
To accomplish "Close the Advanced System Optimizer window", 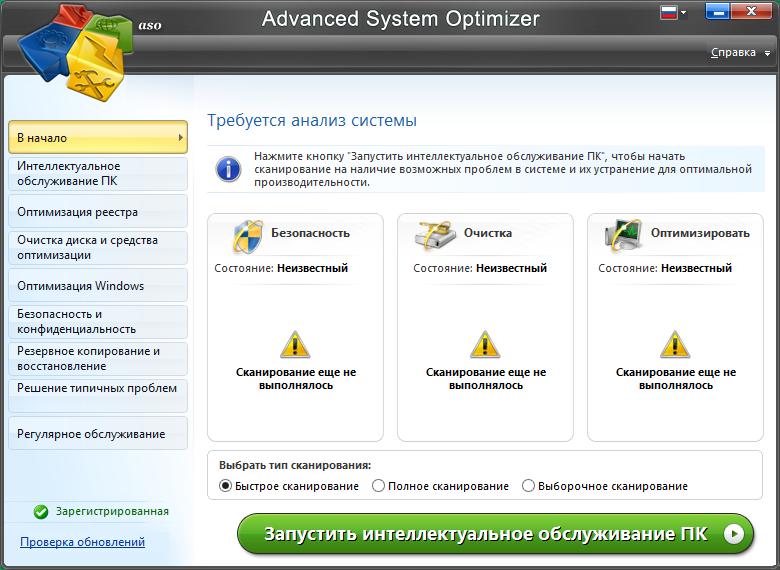I will point(752,11).
